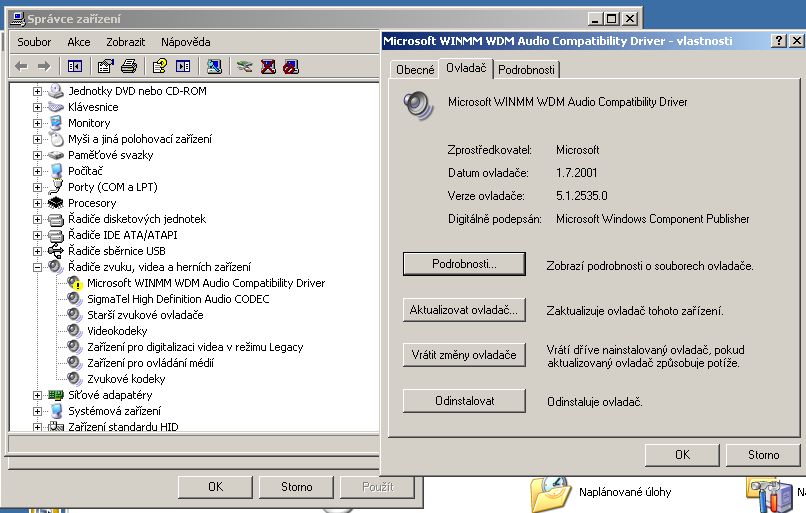This screenshot has width=806, height=513.
Task: Click the Podrobnosti... button
Action: 464,264
